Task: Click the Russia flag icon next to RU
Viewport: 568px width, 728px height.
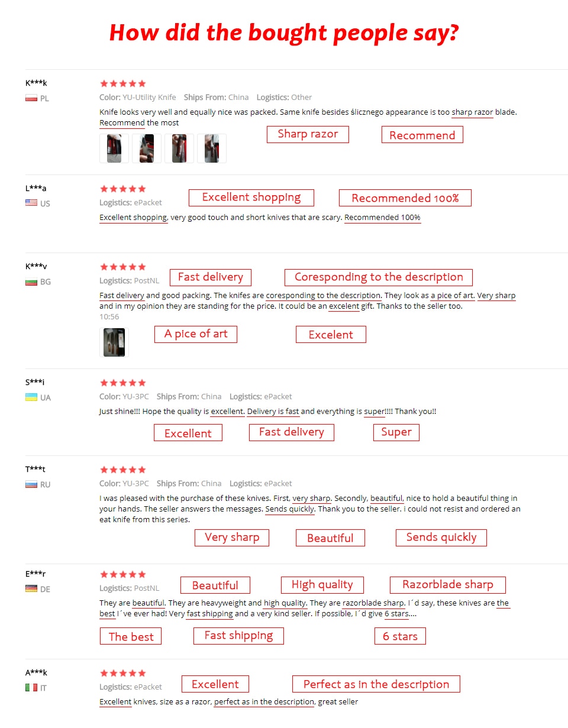Action: click(31, 484)
